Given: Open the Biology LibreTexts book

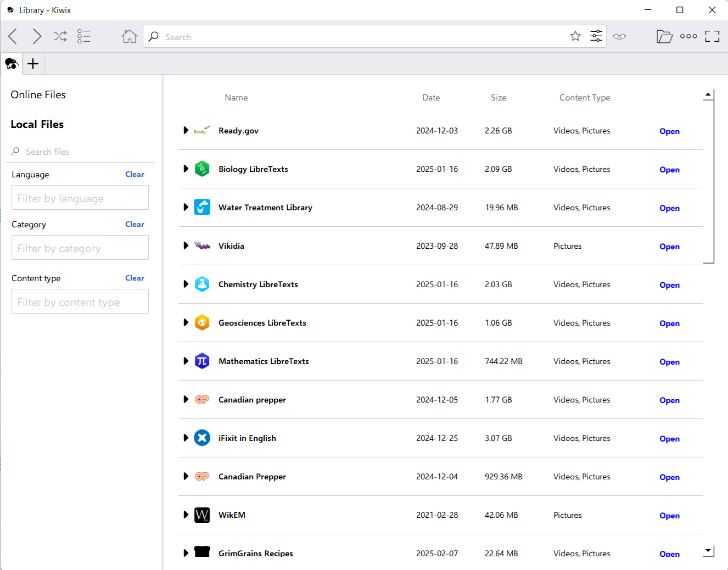Looking at the screenshot, I should click(669, 170).
